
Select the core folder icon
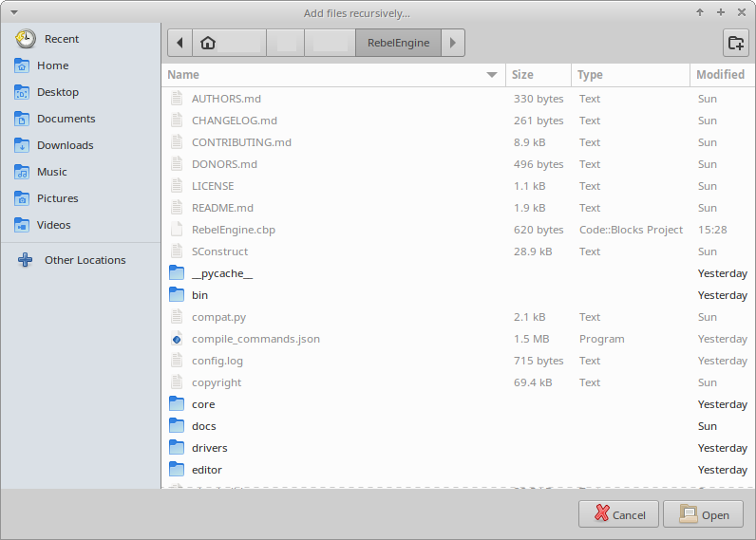pyautogui.click(x=177, y=404)
